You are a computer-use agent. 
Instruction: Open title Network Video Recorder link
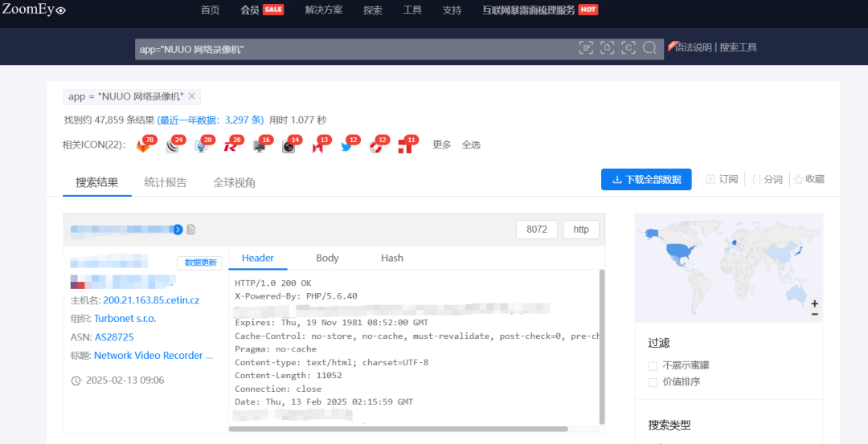click(x=154, y=356)
